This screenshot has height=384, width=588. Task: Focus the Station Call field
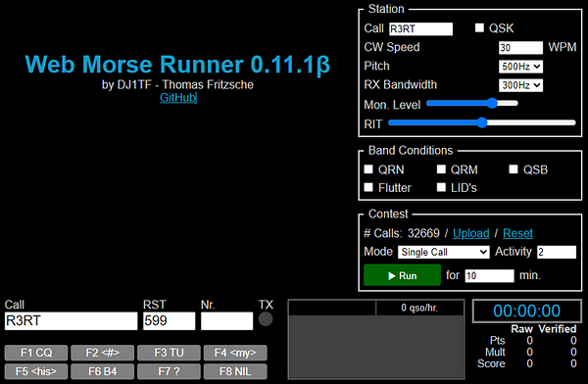[x=420, y=28]
